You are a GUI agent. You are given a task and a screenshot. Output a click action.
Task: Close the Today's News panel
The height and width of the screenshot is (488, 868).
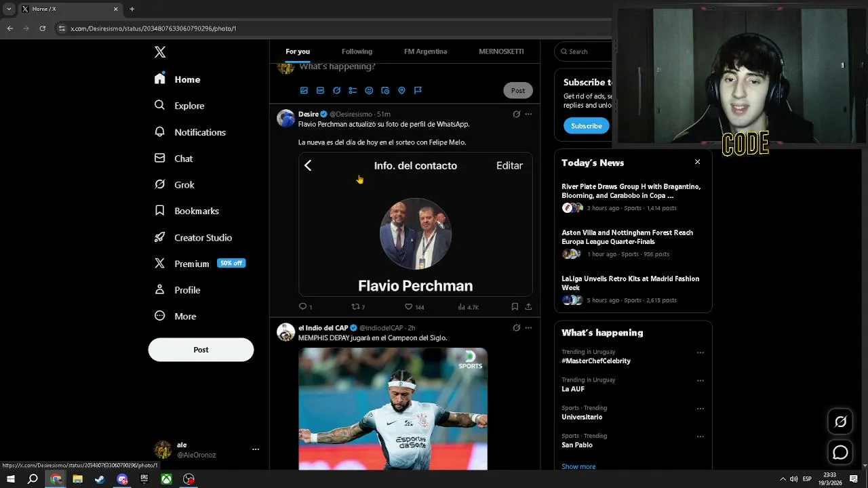(x=697, y=162)
